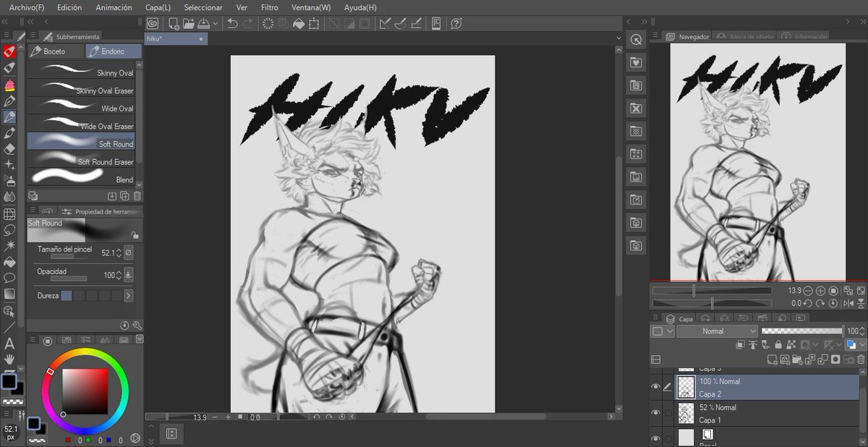
Task: Select the Eraser tool in the left toolbar
Action: 9,149
